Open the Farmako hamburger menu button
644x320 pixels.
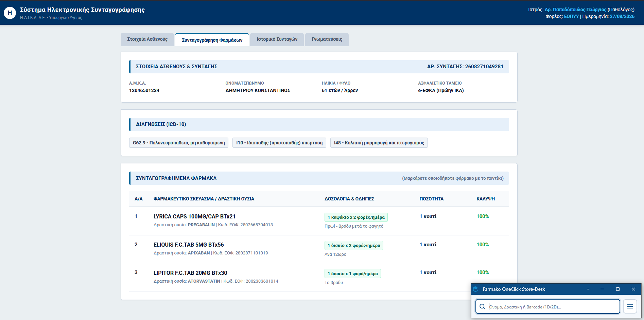[x=630, y=306]
